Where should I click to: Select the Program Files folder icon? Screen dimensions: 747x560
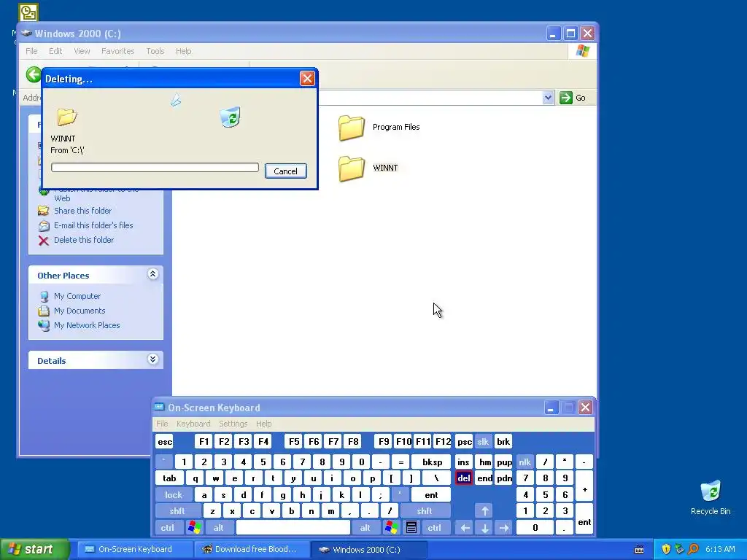(x=351, y=128)
